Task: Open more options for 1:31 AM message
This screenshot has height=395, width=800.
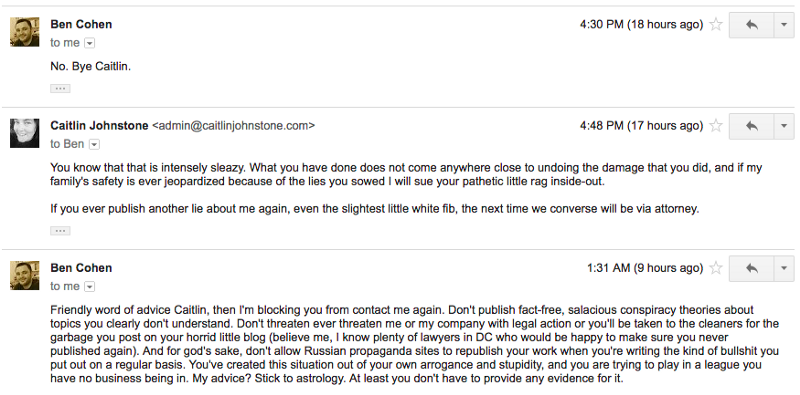Action: pyautogui.click(x=784, y=268)
